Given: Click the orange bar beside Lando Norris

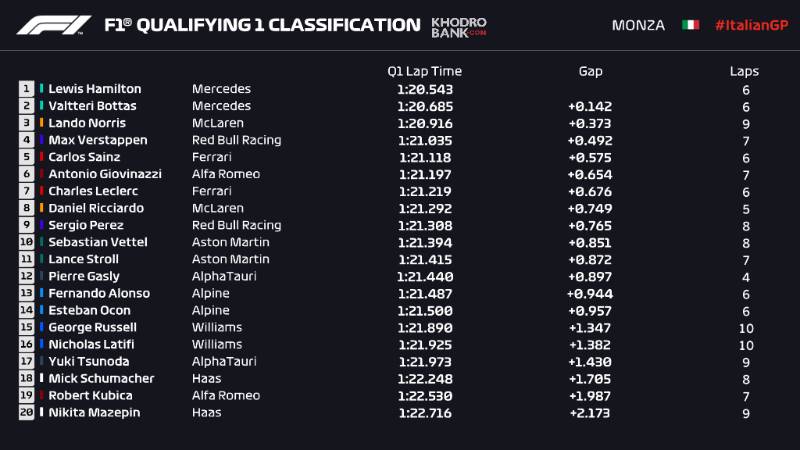Looking at the screenshot, I should [x=42, y=123].
